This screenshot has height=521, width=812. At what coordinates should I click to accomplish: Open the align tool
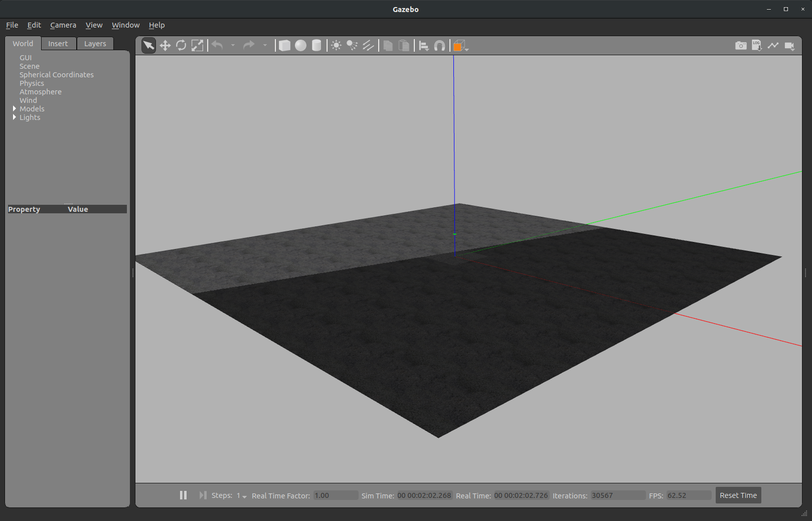pyautogui.click(x=424, y=46)
